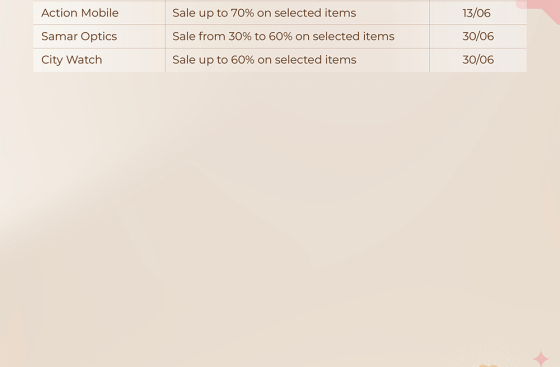This screenshot has width=560, height=367.
Task: Click the Samar Optics 30/06 date
Action: tap(478, 36)
